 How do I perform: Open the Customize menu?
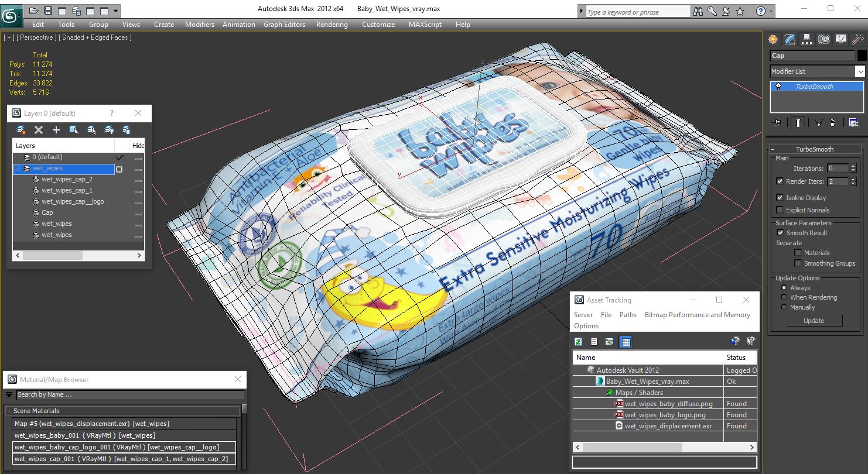point(378,25)
